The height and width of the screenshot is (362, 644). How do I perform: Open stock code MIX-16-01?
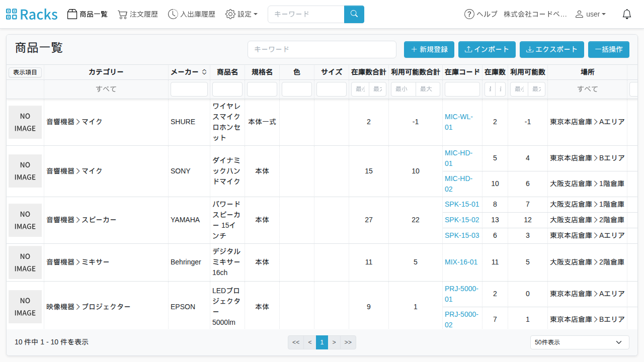(461, 262)
